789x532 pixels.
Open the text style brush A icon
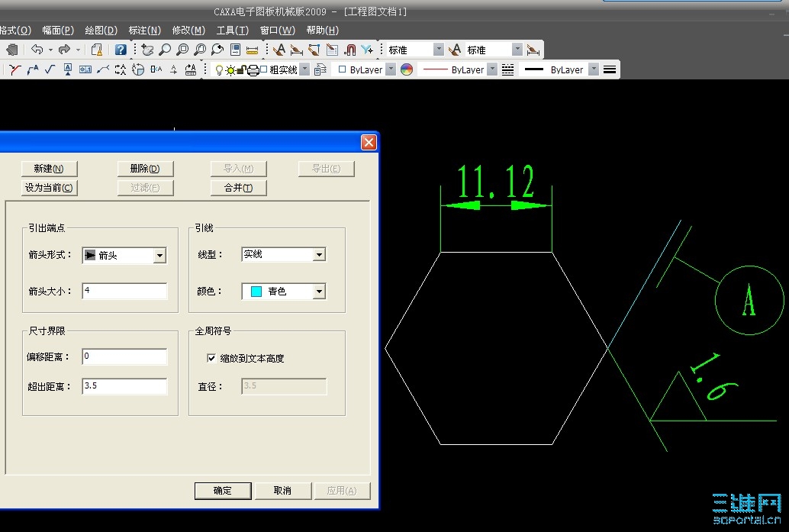pyautogui.click(x=279, y=50)
